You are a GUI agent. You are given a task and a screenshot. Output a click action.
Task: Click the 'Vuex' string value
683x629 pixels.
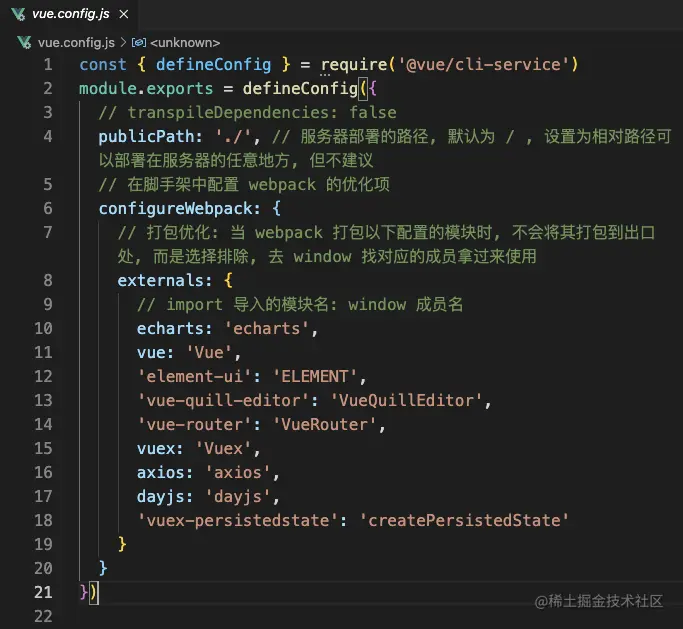pyautogui.click(x=223, y=448)
